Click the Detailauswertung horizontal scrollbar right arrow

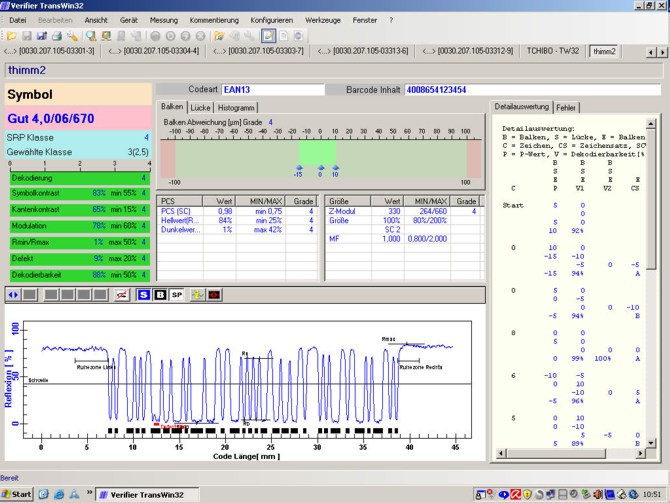point(640,453)
